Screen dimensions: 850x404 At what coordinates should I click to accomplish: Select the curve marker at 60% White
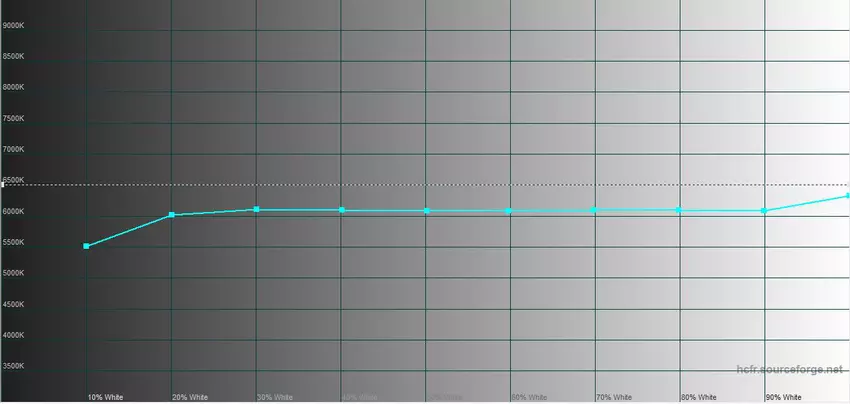509,211
